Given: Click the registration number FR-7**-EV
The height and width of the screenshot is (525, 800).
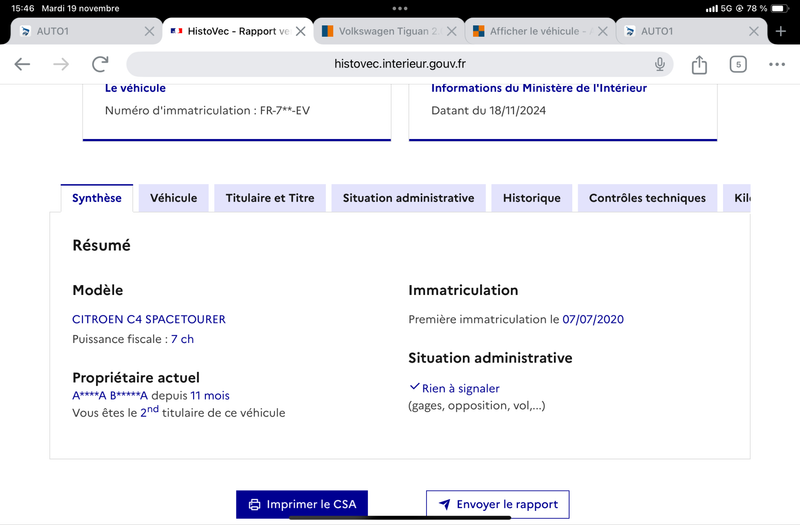Looking at the screenshot, I should click(x=285, y=111).
